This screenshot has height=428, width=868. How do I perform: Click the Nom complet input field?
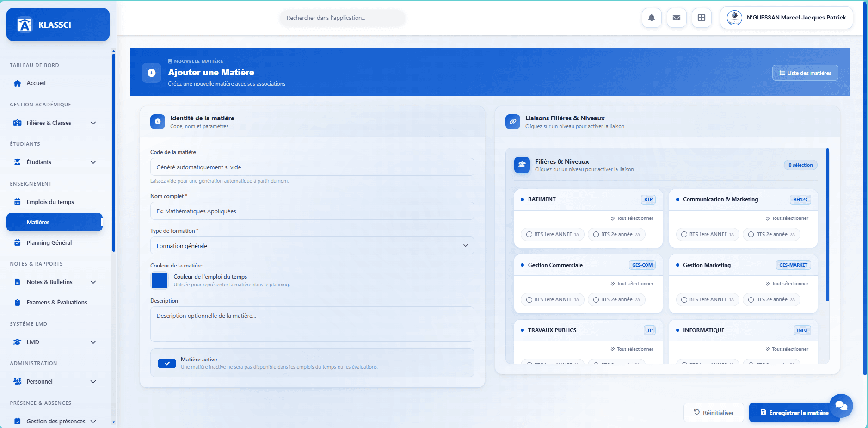click(312, 211)
